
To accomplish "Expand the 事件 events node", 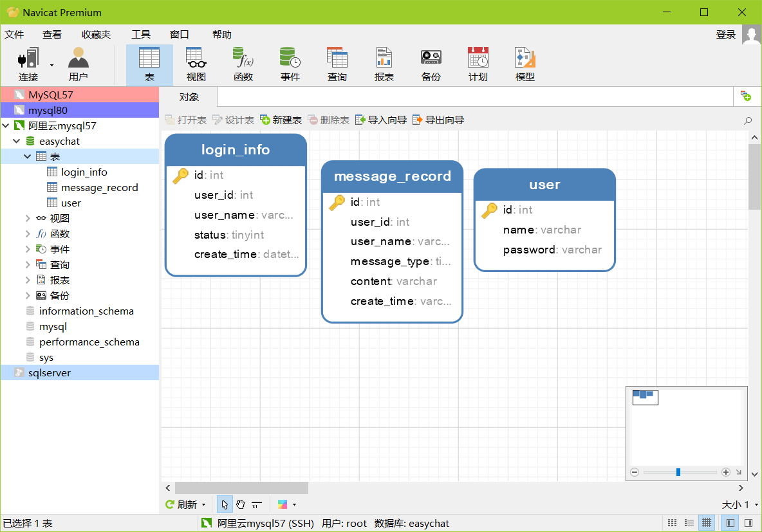I will (x=28, y=249).
